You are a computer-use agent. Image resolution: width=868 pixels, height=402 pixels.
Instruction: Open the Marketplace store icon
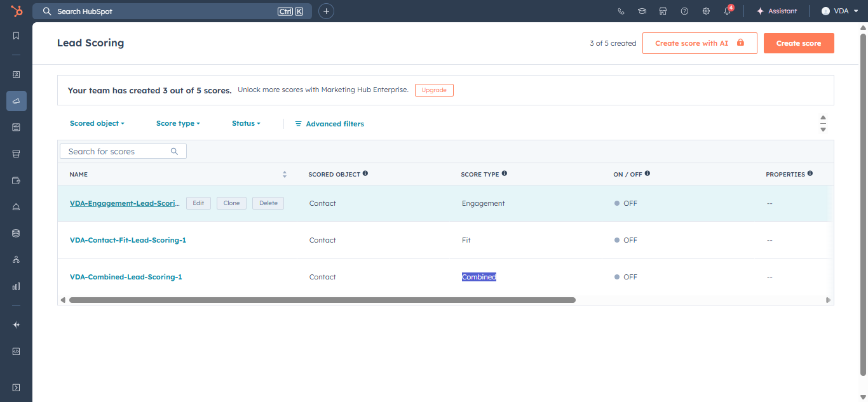[x=663, y=11]
